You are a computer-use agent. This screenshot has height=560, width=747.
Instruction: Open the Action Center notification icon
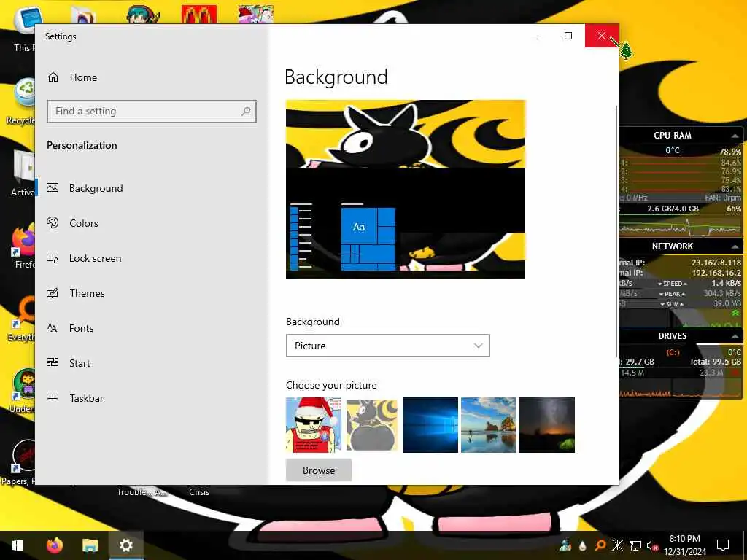(x=723, y=545)
